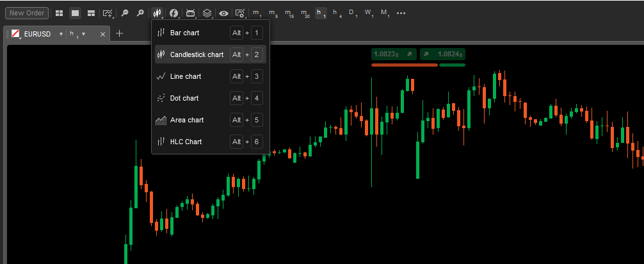Choose HLC Chart menu option
This screenshot has width=644, height=264.
click(x=186, y=142)
